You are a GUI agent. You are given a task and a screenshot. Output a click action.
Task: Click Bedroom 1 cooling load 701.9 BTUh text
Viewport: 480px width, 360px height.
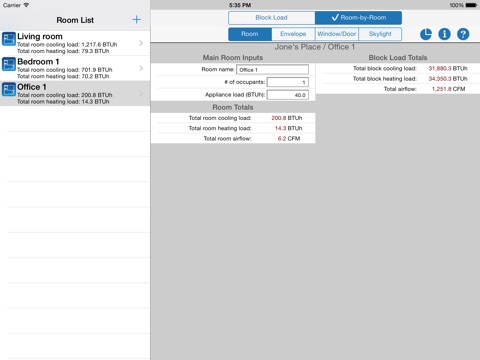(65, 70)
